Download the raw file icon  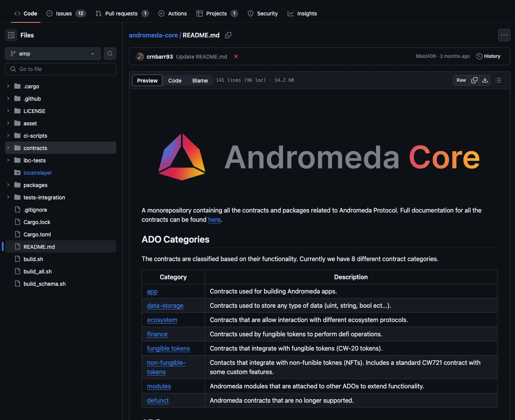[485, 80]
